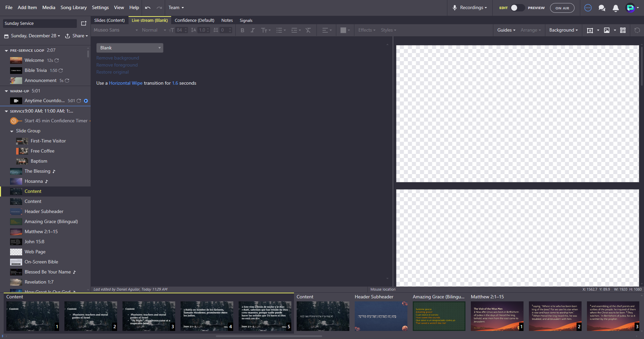Open the indent options
Screen dimensions: 644x339
296,30
